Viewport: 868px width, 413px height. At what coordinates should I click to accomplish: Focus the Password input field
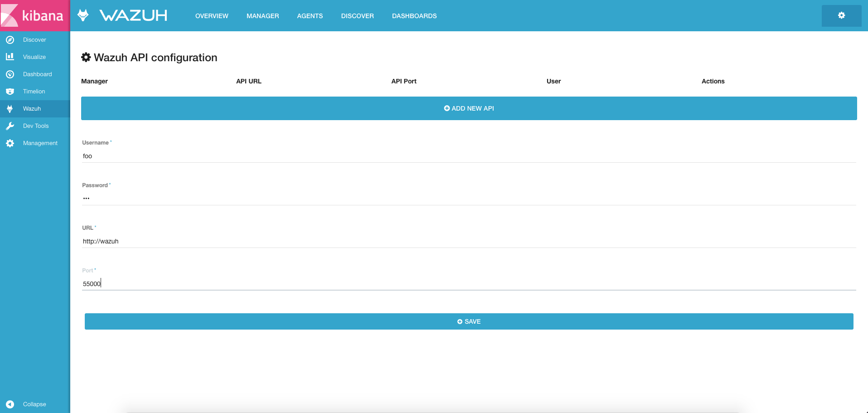469,199
